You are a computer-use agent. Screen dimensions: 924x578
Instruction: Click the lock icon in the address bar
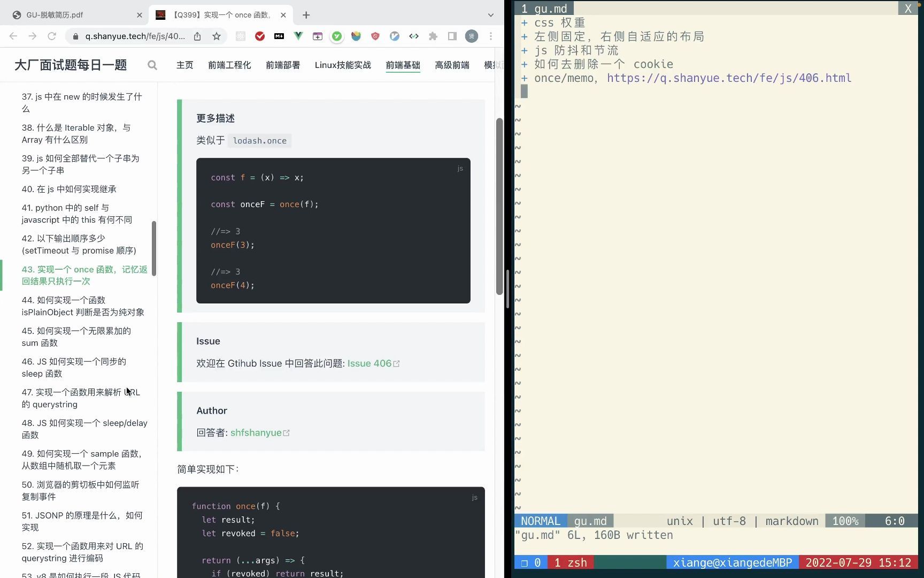tap(75, 36)
